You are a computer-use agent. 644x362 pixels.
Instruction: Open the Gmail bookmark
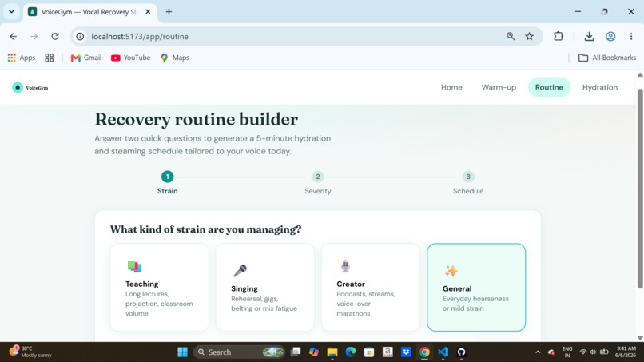pyautogui.click(x=86, y=58)
